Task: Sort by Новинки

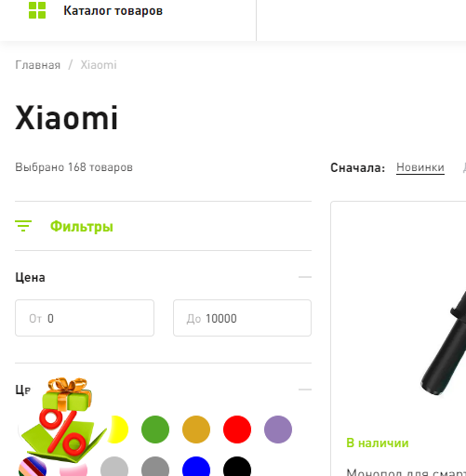Action: (x=420, y=167)
